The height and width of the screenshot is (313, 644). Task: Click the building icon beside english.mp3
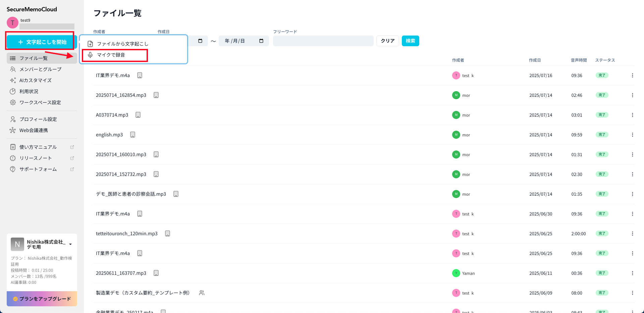(132, 135)
